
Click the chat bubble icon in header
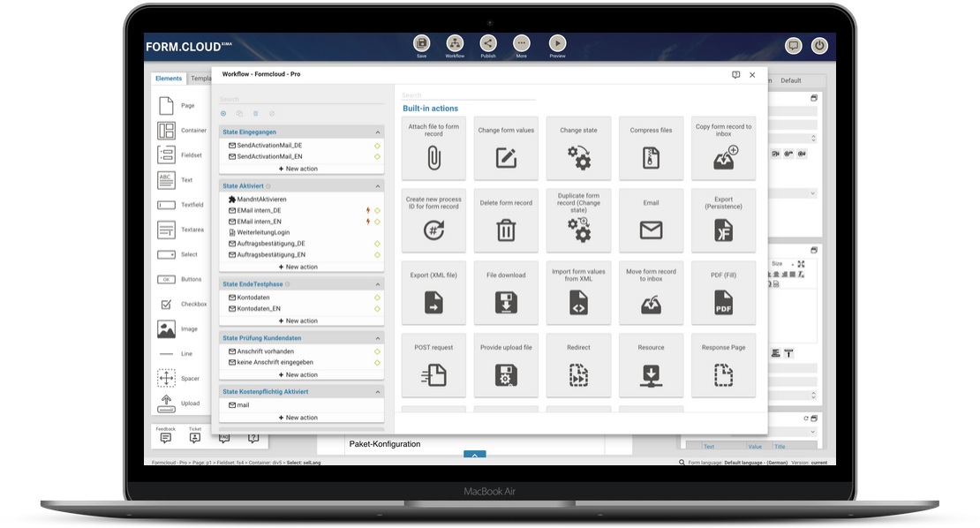(794, 46)
